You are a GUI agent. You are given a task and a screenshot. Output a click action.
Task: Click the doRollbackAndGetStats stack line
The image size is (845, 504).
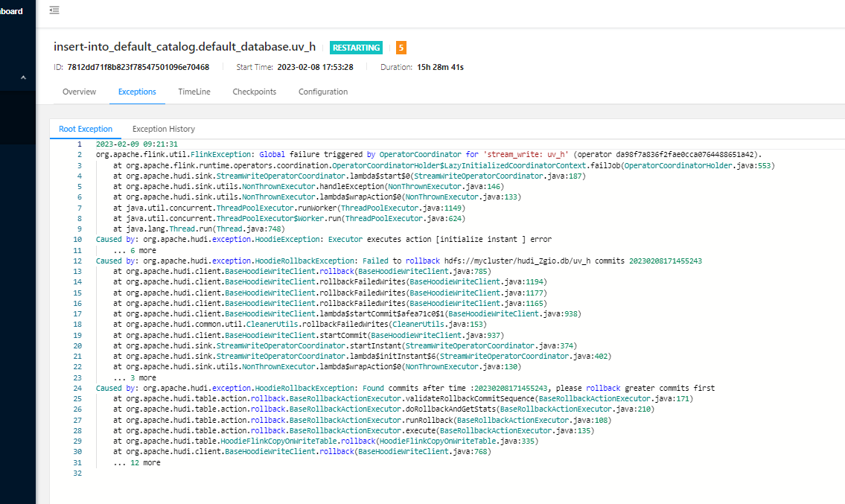384,409
